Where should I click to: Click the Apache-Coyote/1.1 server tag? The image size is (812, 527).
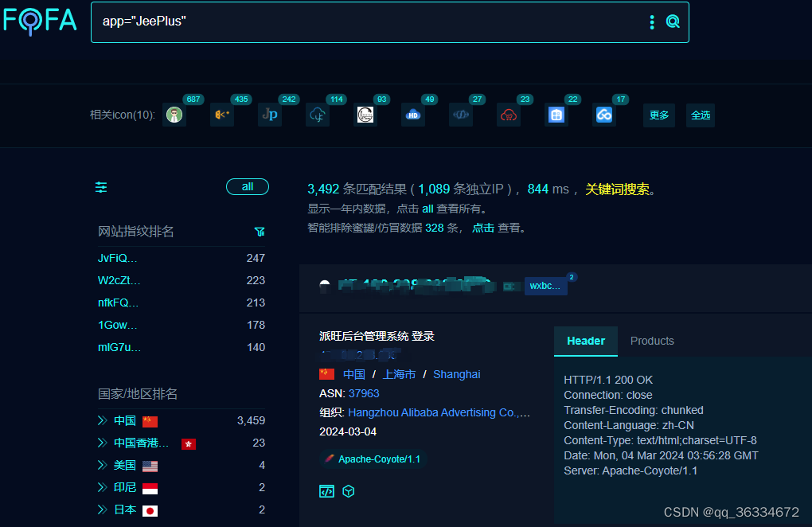click(x=373, y=459)
